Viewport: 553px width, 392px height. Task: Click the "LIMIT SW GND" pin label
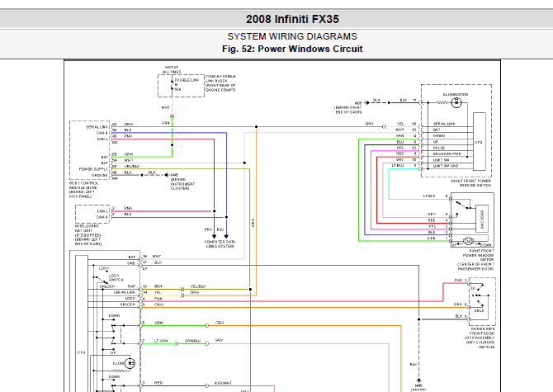coord(446,166)
